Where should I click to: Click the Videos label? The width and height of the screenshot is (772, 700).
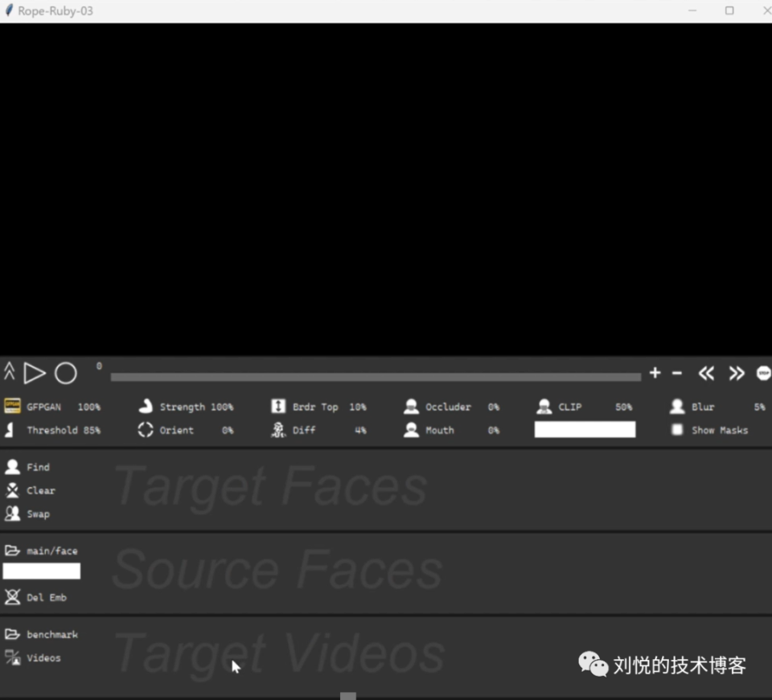[x=43, y=657]
